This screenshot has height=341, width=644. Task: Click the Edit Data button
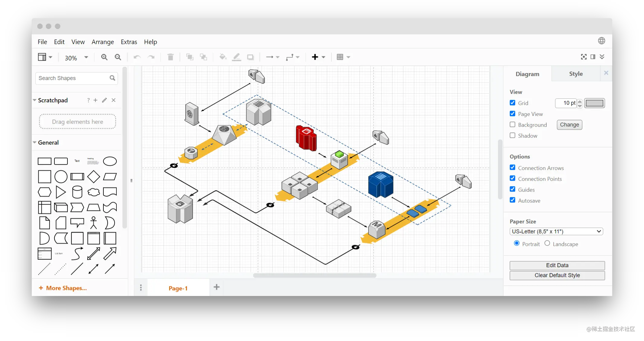(557, 265)
